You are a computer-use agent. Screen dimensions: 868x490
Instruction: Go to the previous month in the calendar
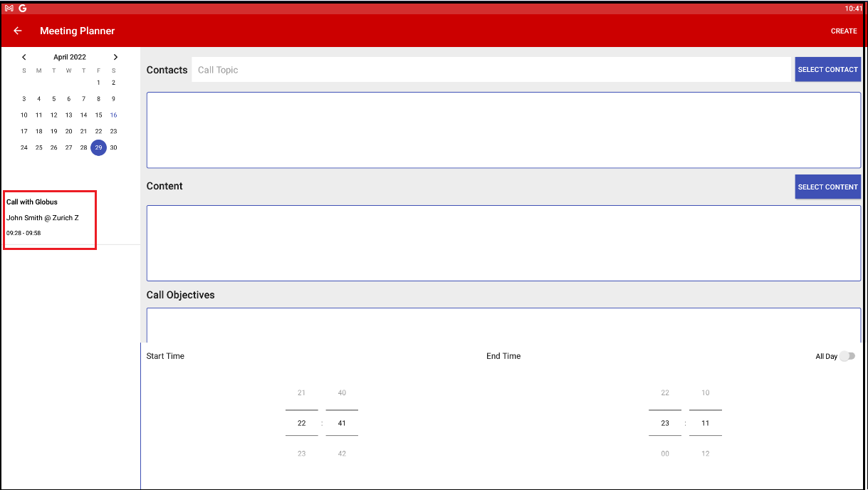click(23, 56)
